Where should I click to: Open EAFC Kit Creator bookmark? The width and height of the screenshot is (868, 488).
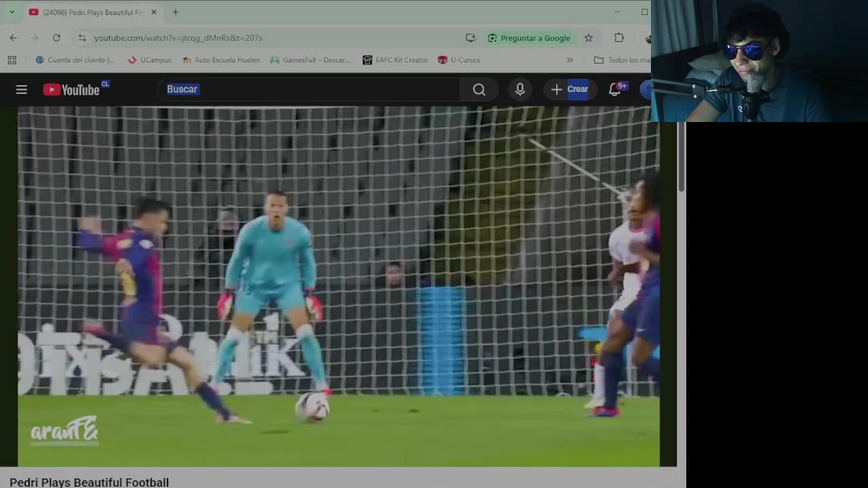[x=395, y=60]
